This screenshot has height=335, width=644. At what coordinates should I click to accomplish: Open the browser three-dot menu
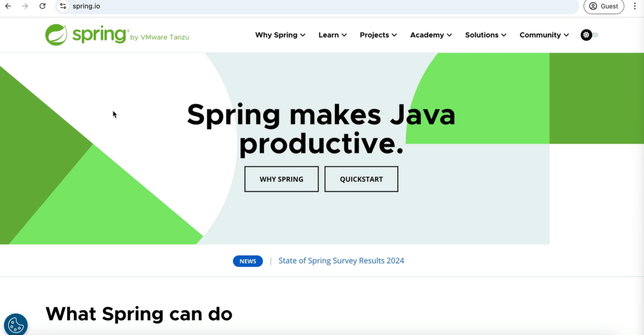click(x=635, y=6)
